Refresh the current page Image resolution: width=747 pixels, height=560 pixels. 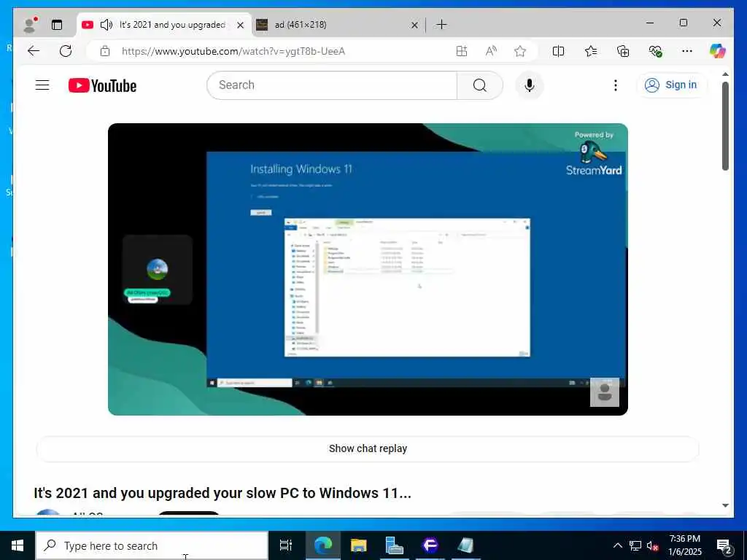(x=66, y=51)
